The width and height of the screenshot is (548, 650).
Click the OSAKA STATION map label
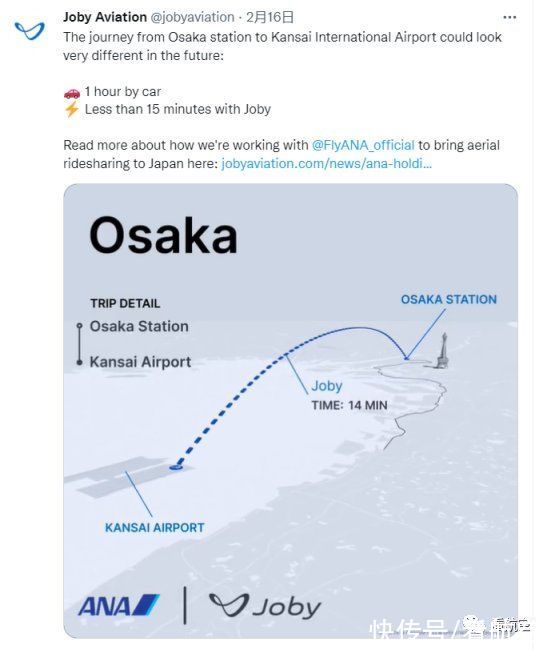point(449,299)
